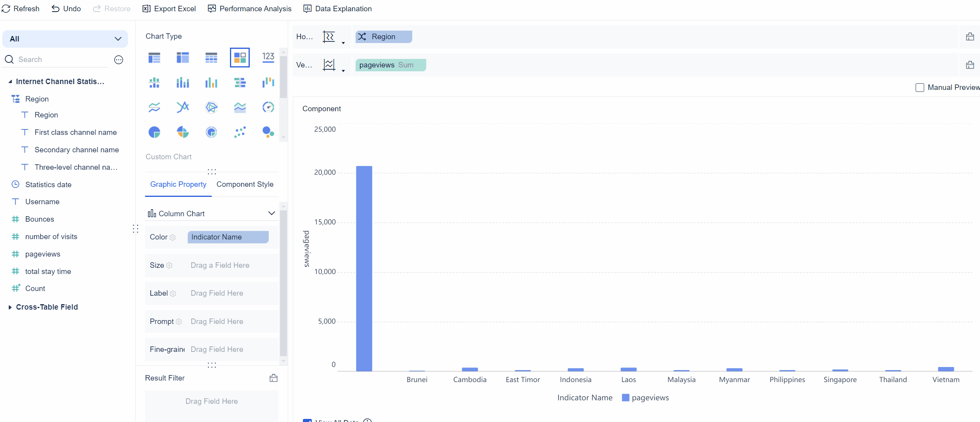Viewport: 980px width, 422px height.
Task: Select the pie chart type icon
Action: (154, 132)
